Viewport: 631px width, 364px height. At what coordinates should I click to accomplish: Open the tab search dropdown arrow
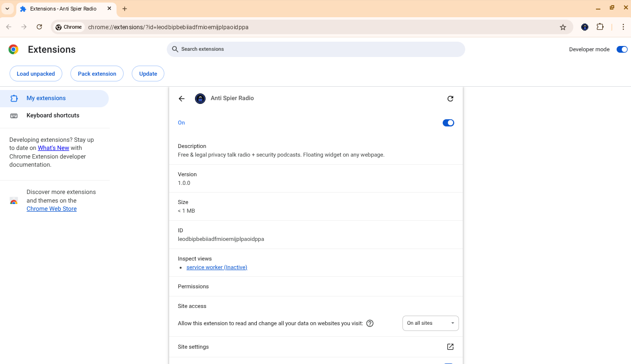(x=7, y=9)
